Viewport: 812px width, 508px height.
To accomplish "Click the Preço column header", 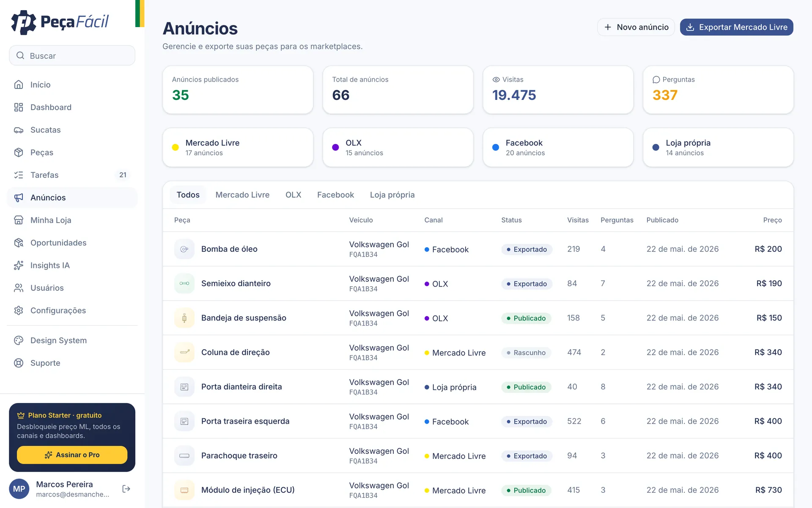I will (x=772, y=220).
